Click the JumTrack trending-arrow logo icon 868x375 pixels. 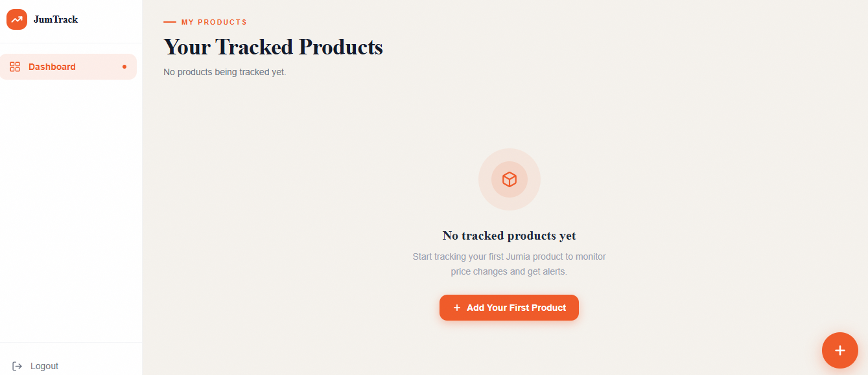click(x=16, y=19)
